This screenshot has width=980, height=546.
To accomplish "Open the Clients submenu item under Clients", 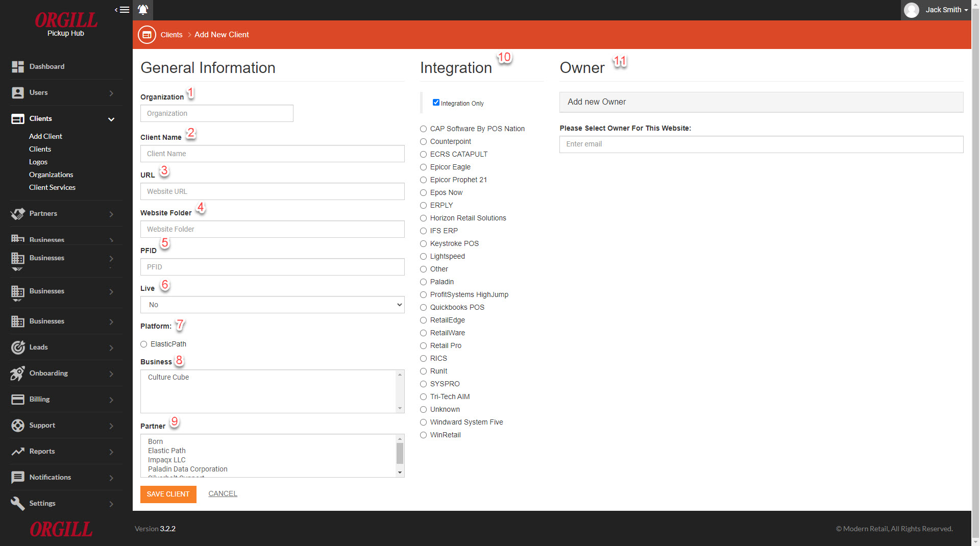I will [40, 149].
